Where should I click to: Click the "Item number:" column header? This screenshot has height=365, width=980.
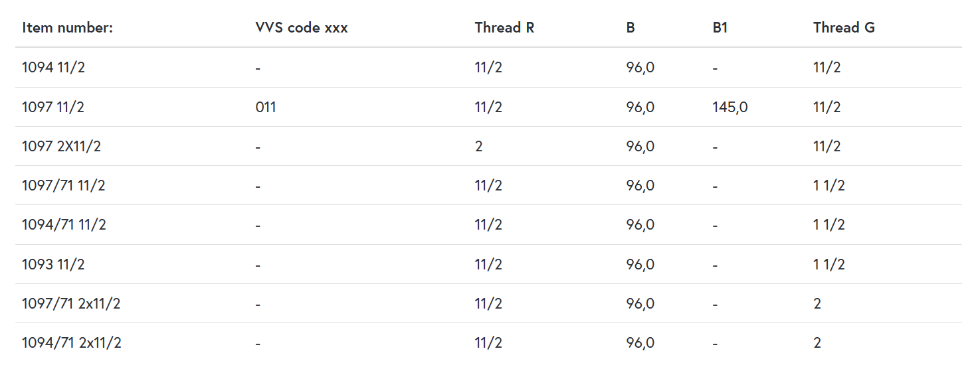68,28
